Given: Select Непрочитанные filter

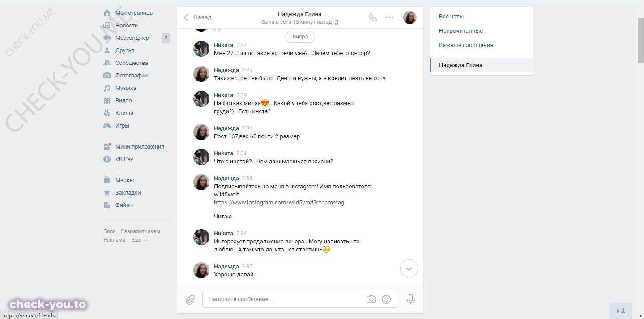Looking at the screenshot, I should [x=482, y=31].
